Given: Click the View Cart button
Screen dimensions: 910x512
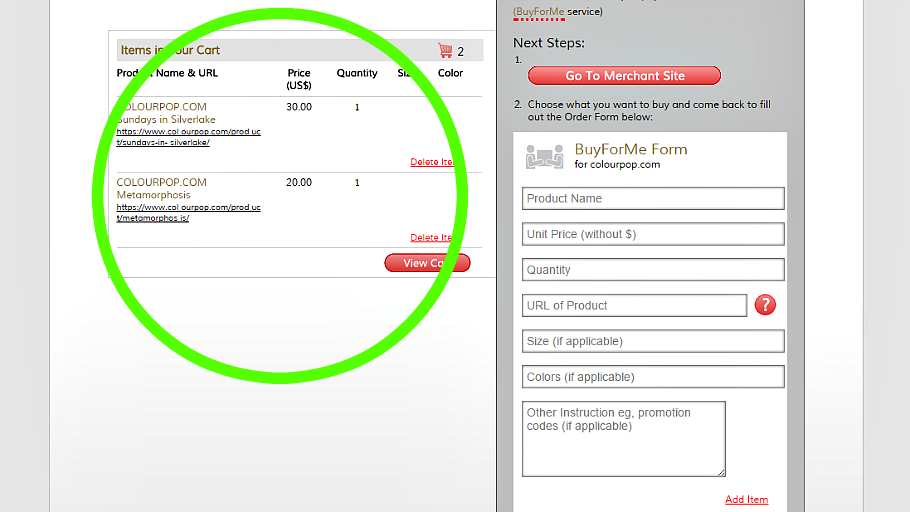Looking at the screenshot, I should [427, 263].
